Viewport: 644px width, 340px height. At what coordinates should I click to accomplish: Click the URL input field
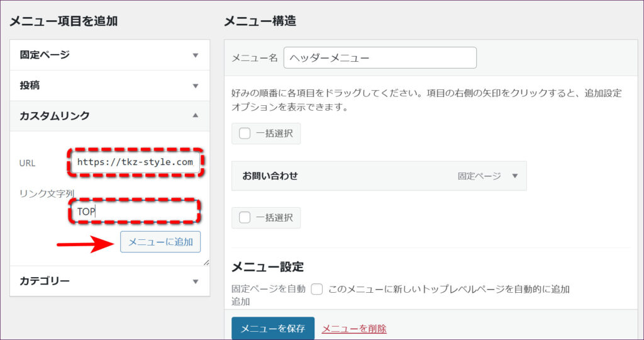(x=136, y=162)
